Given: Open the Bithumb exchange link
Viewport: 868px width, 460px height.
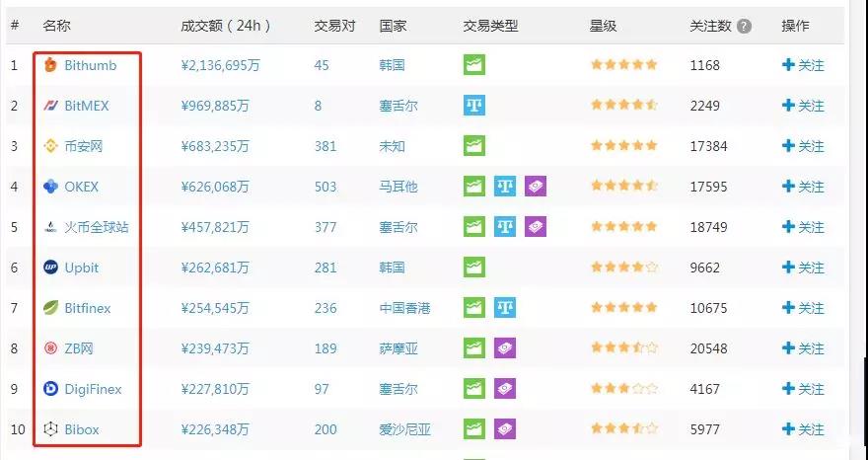Looking at the screenshot, I should 91,65.
